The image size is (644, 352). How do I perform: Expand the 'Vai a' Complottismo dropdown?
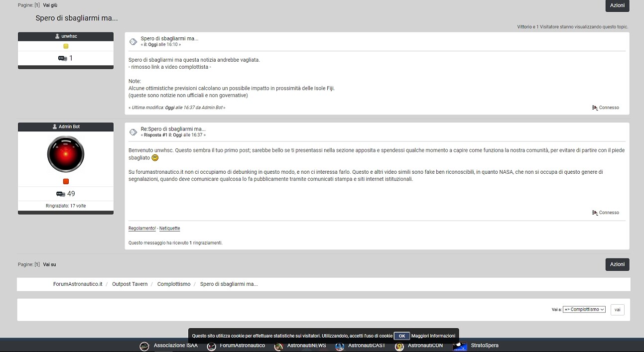[584, 309]
